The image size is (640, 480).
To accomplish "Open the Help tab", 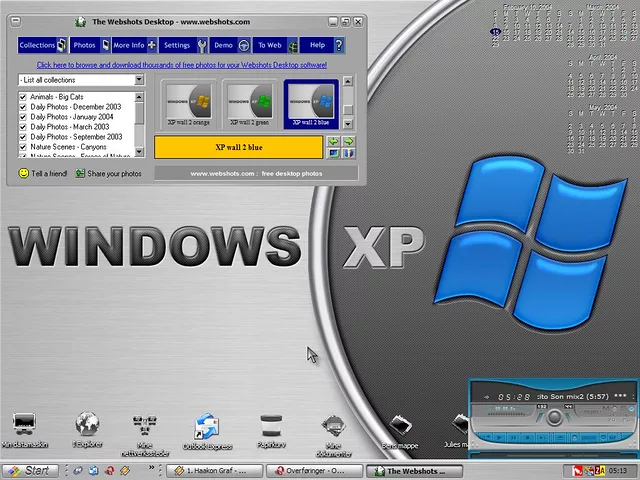I will pyautogui.click(x=322, y=45).
